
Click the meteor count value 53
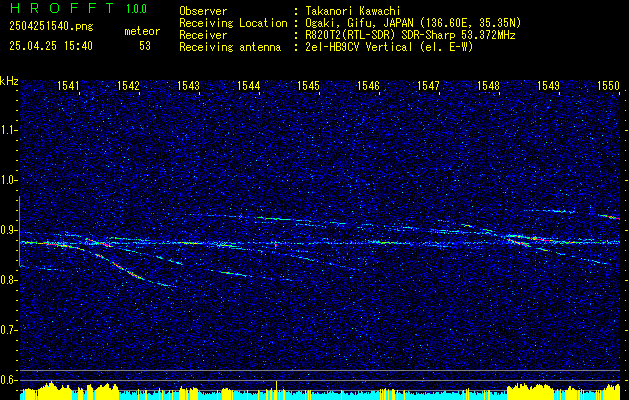[x=145, y=46]
